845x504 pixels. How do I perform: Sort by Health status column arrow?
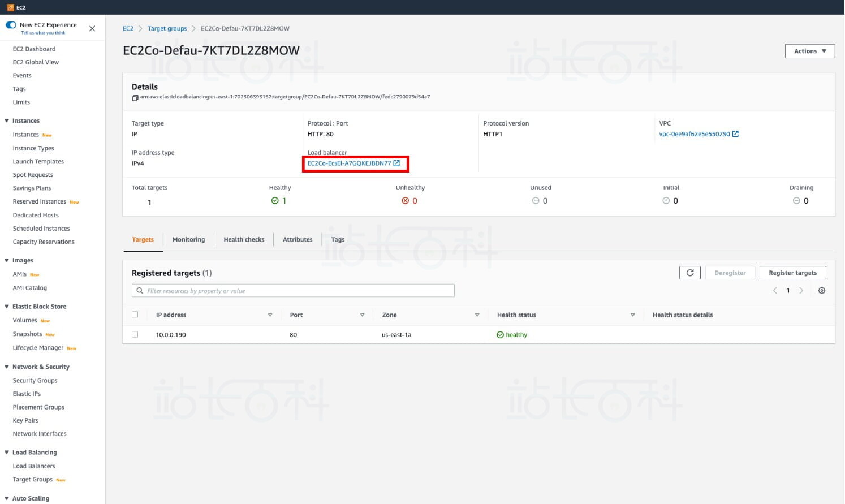click(632, 315)
